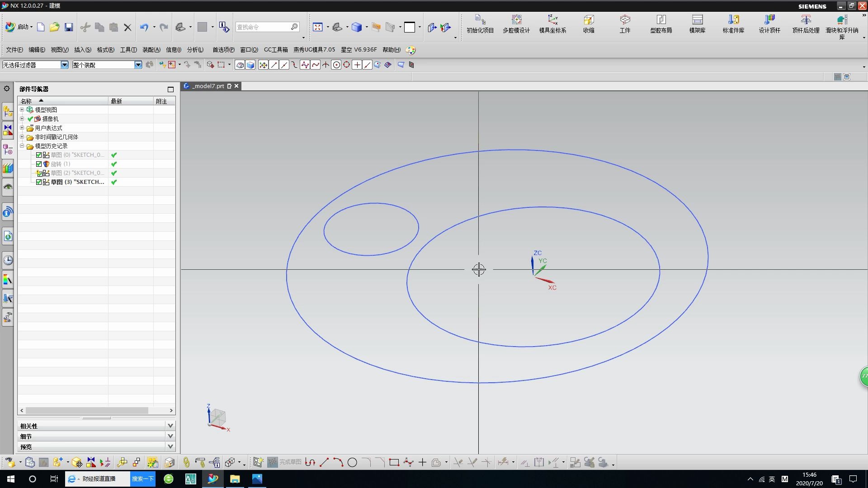868x488 pixels.
Task: Open the GC工具箱 menu
Action: 275,50
